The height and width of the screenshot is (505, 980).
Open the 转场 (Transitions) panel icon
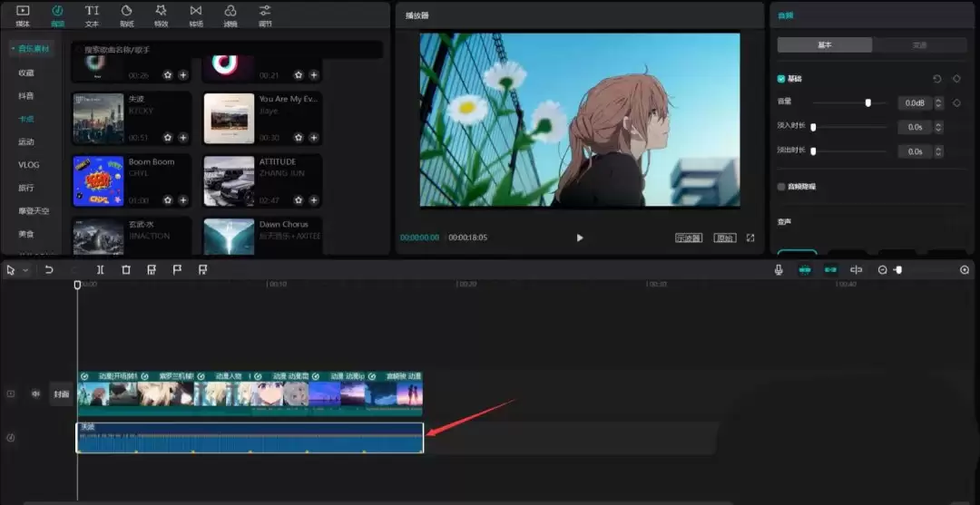[x=195, y=15]
